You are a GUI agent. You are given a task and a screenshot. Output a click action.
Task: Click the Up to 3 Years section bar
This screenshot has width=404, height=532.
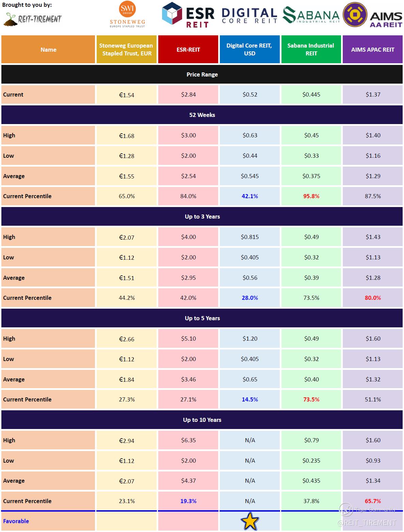pos(202,217)
